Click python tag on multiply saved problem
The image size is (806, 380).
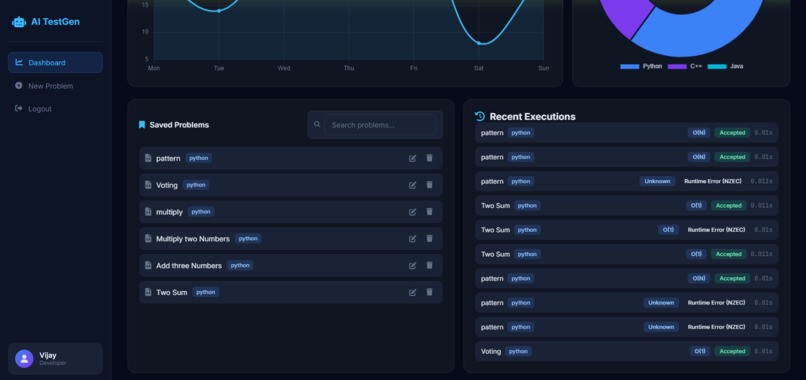(x=201, y=212)
